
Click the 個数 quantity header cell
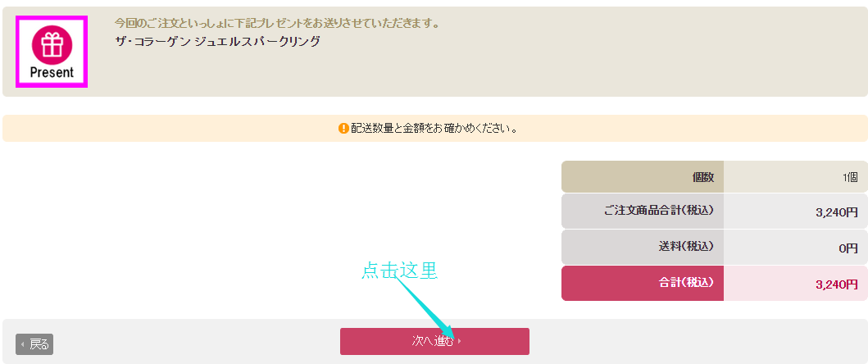point(642,177)
